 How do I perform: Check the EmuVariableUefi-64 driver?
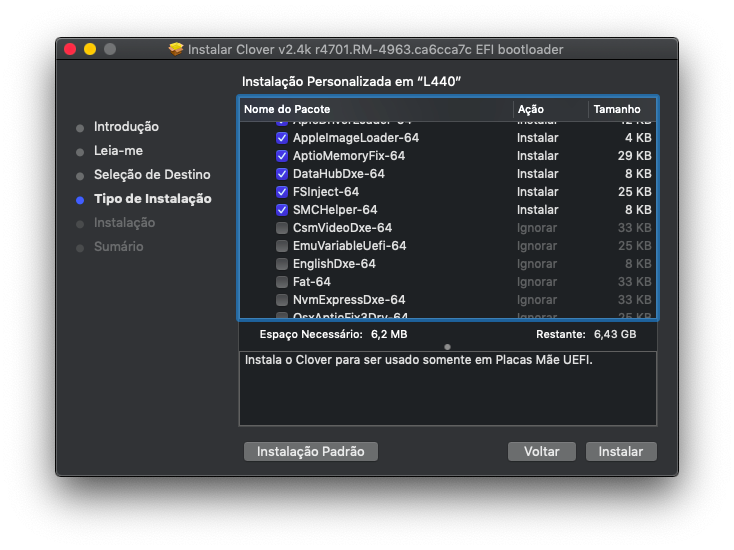pyautogui.click(x=282, y=246)
